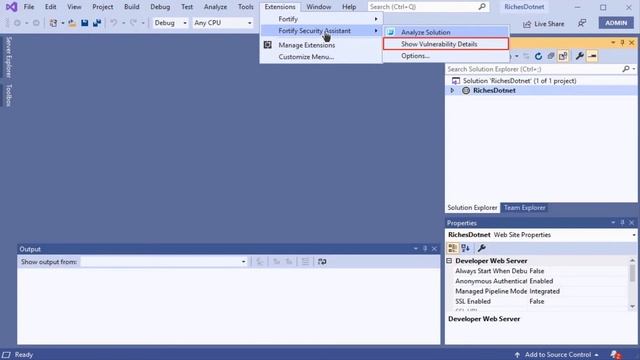Image resolution: width=640 pixels, height=360 pixels.
Task: Open the feedback icon next to Live Share
Action: tap(582, 23)
